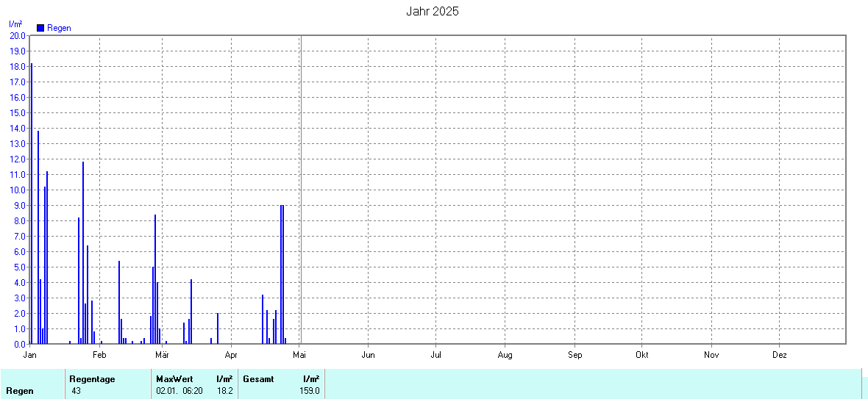This screenshot has height=399, width=868.
Task: Click the 5.0 y-axis value
Action: (x=19, y=267)
